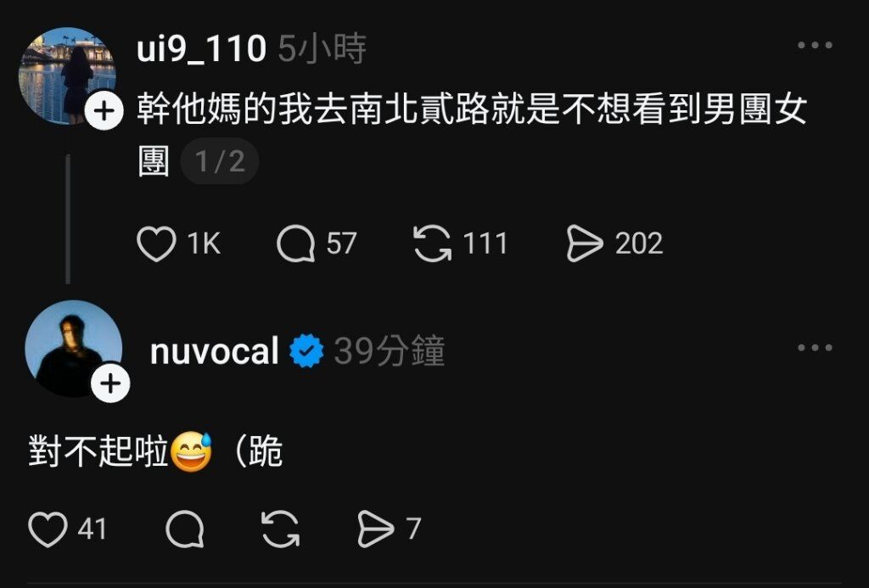Image resolution: width=869 pixels, height=588 pixels.
Task: View nuvocal's profile picture
Action: 73,349
